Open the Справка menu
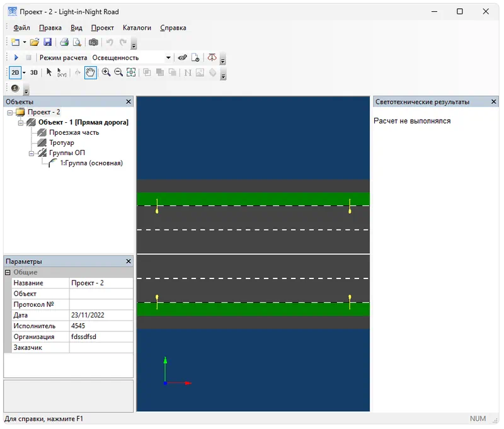Screen dimensions: 504x429 [x=173, y=28]
